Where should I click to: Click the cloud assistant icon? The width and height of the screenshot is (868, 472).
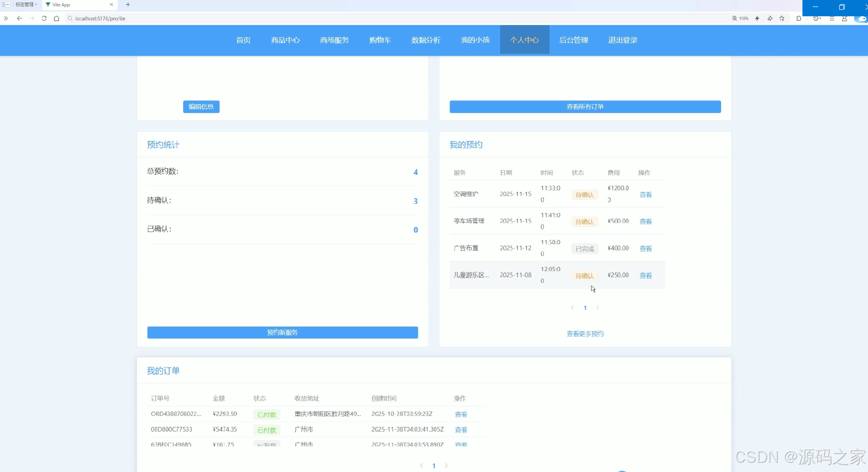(x=861, y=19)
